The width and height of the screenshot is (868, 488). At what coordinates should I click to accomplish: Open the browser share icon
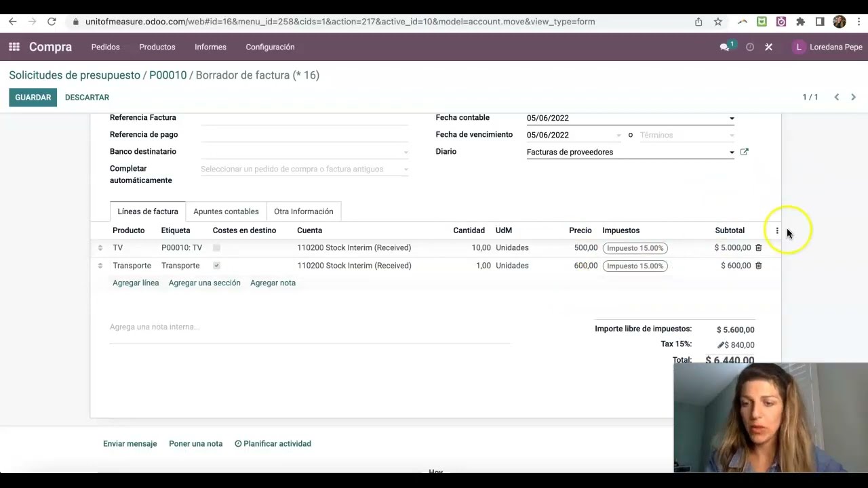click(x=698, y=22)
